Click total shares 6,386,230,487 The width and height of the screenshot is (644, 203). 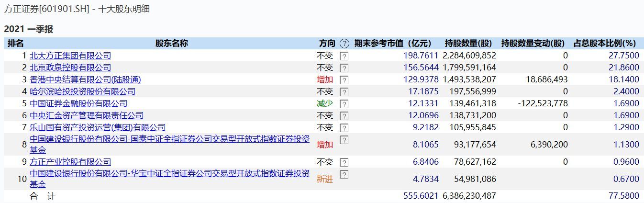point(469,196)
